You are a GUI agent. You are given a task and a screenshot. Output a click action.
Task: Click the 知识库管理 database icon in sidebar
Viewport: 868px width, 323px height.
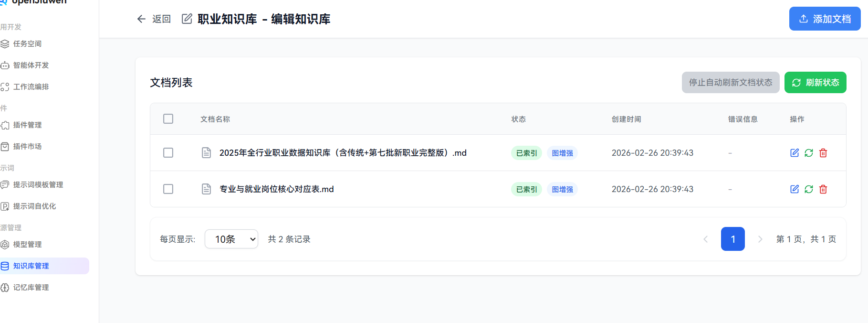5,266
